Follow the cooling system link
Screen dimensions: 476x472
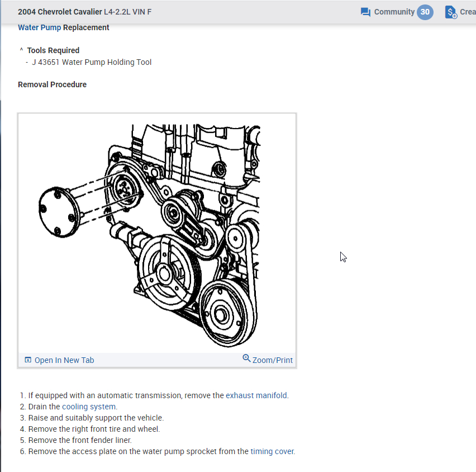89,407
